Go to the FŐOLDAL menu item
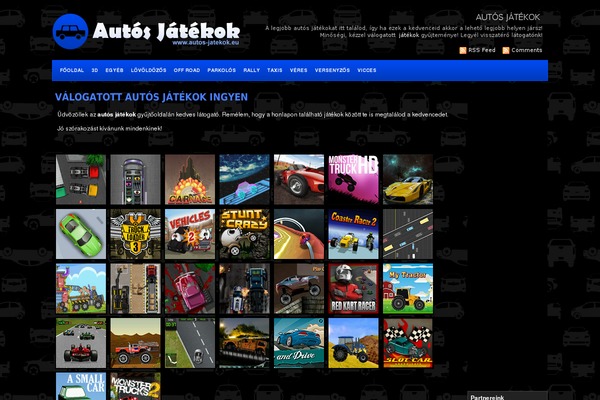This screenshot has width=600, height=400. pos(72,70)
